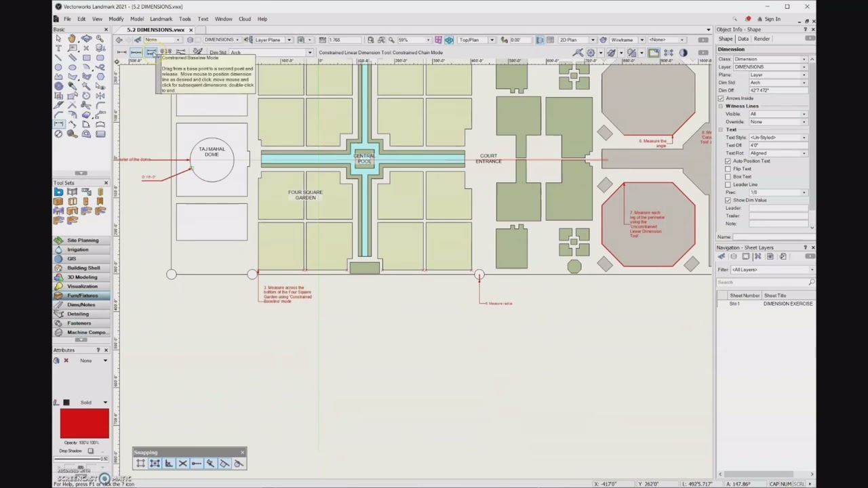This screenshot has width=868, height=488.
Task: Click Sign In
Action: pyautogui.click(x=772, y=19)
